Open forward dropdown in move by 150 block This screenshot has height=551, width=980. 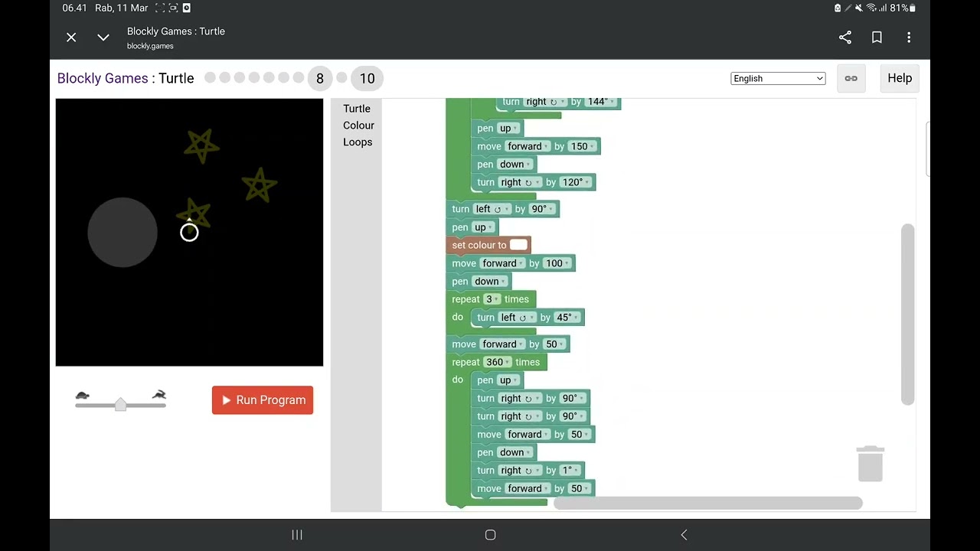pyautogui.click(x=528, y=146)
